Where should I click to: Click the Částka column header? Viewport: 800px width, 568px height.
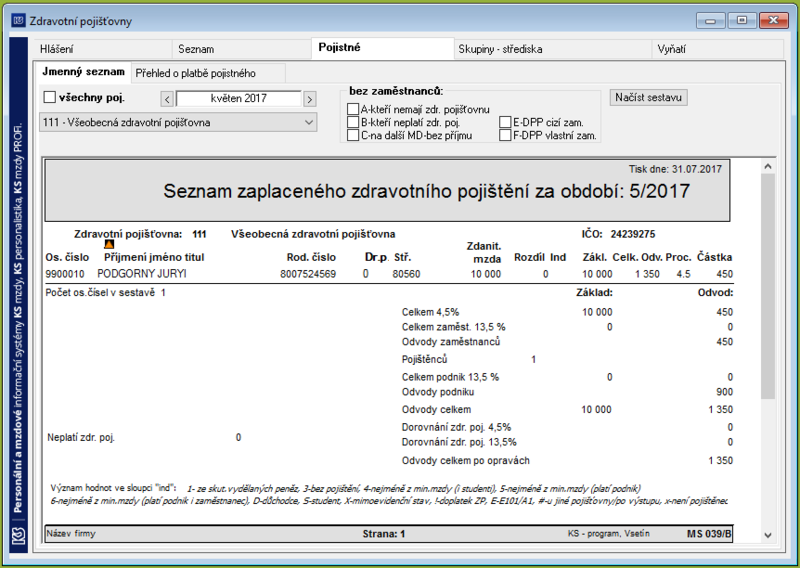(x=714, y=257)
